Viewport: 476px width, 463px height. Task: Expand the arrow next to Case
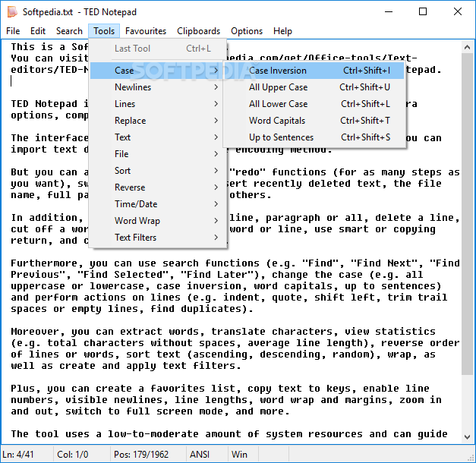[216, 71]
